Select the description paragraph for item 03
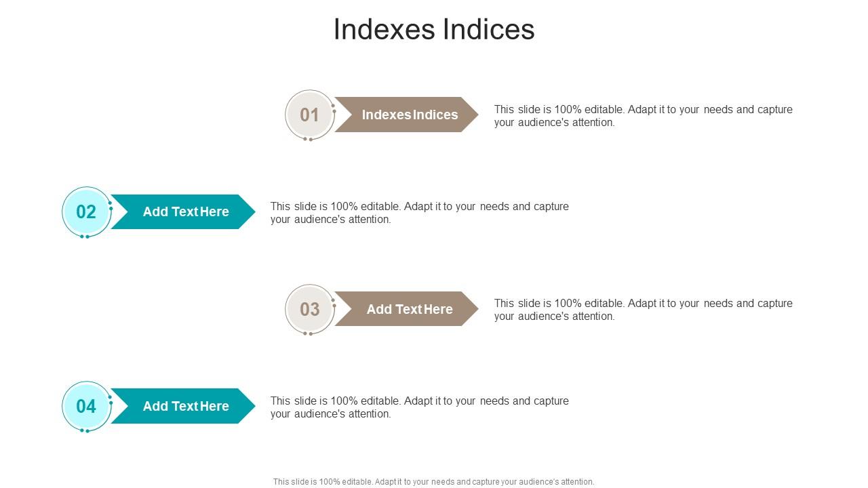The image size is (868, 488). pyautogui.click(x=643, y=310)
